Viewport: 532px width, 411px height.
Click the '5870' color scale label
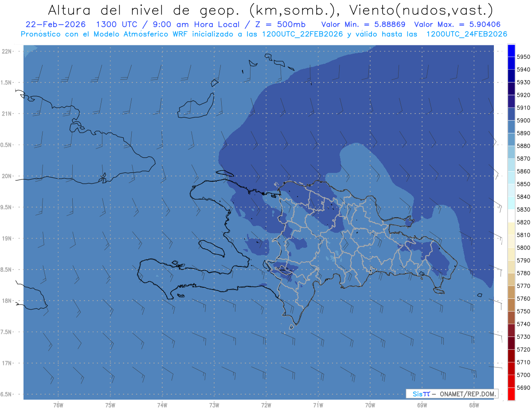523,158
